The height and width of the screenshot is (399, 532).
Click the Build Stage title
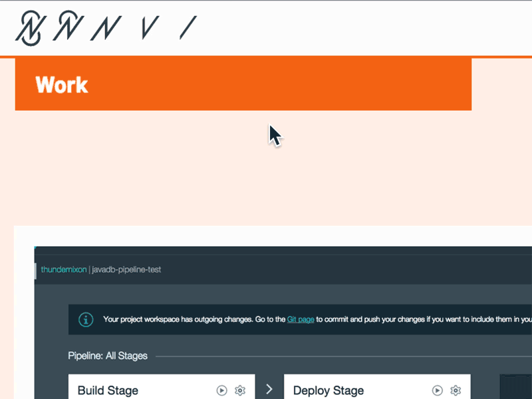(x=106, y=390)
